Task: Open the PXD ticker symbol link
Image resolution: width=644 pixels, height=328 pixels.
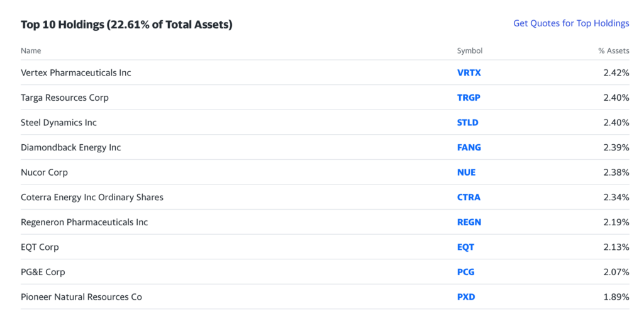Action: point(466,297)
